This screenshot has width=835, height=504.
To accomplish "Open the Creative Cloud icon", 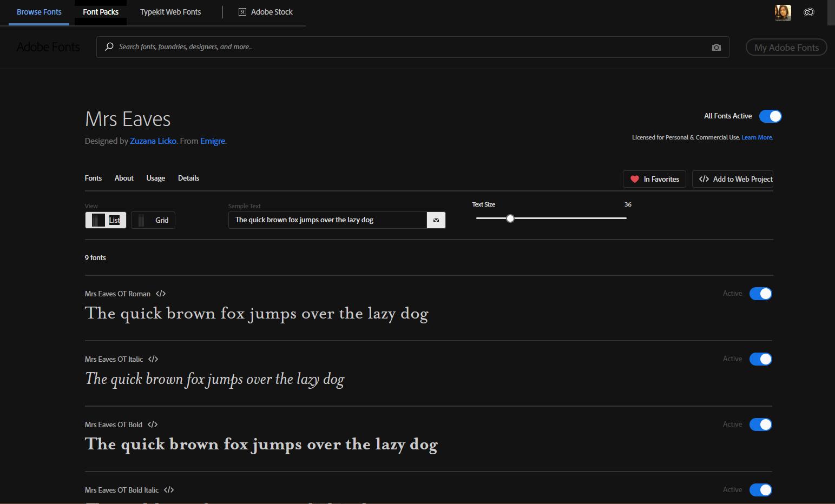I will 809,11.
